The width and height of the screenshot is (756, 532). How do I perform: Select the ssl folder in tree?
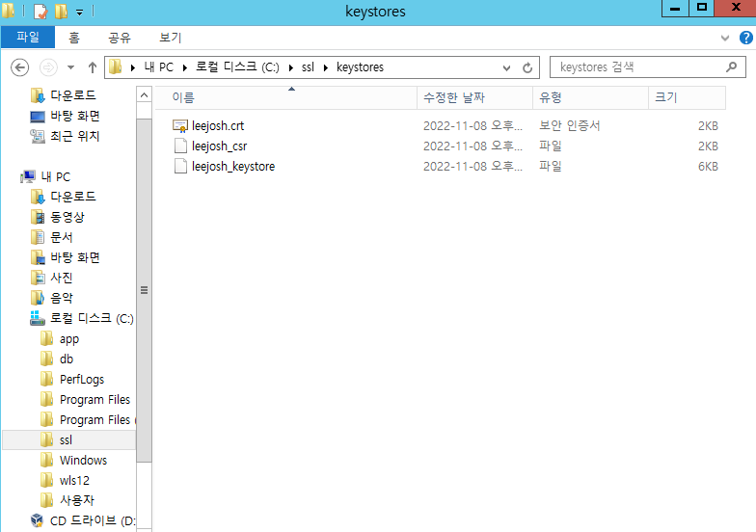66,439
